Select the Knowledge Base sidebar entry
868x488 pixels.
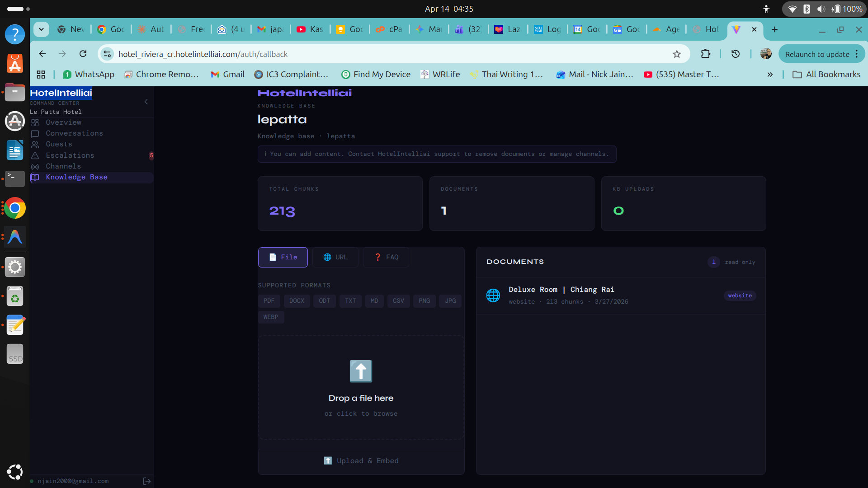pos(76,177)
